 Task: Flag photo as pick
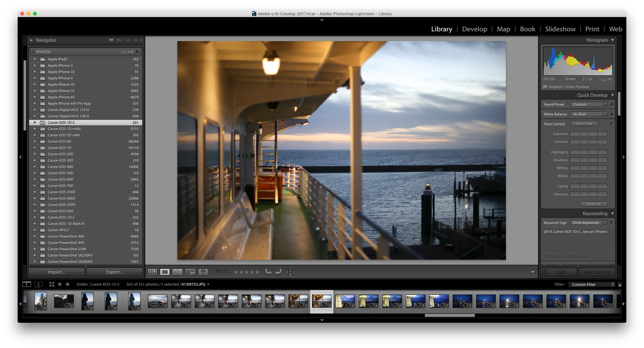click(218, 271)
